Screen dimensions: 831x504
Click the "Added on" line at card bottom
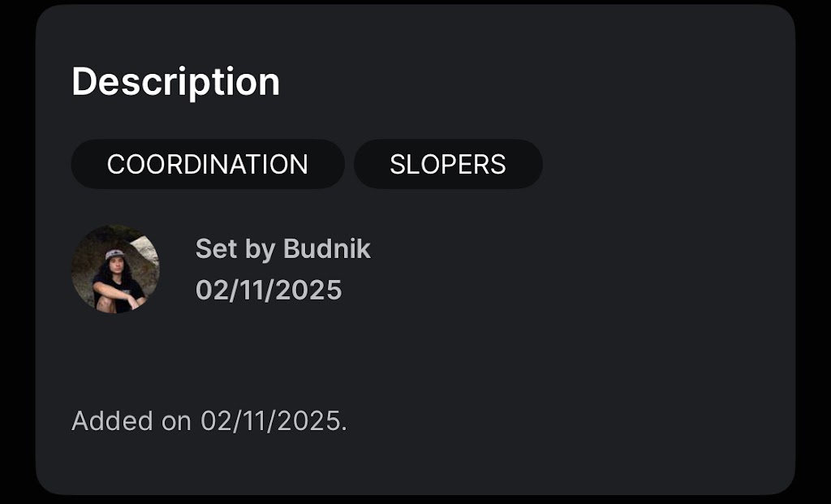(x=209, y=420)
